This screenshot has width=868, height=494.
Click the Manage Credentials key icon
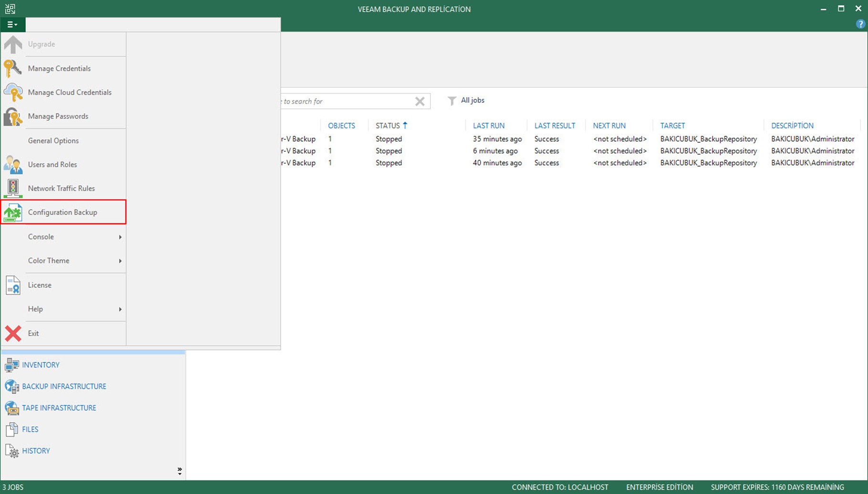click(x=13, y=68)
